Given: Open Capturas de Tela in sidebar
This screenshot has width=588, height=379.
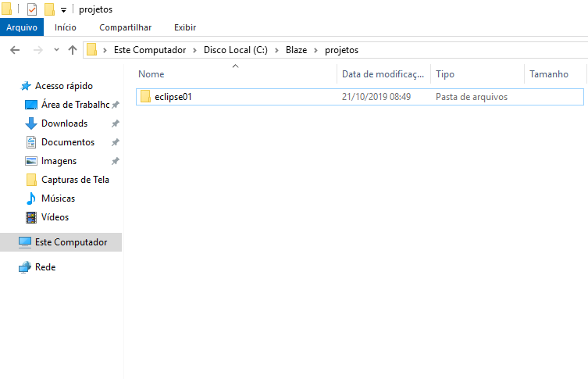Looking at the screenshot, I should pyautogui.click(x=75, y=180).
